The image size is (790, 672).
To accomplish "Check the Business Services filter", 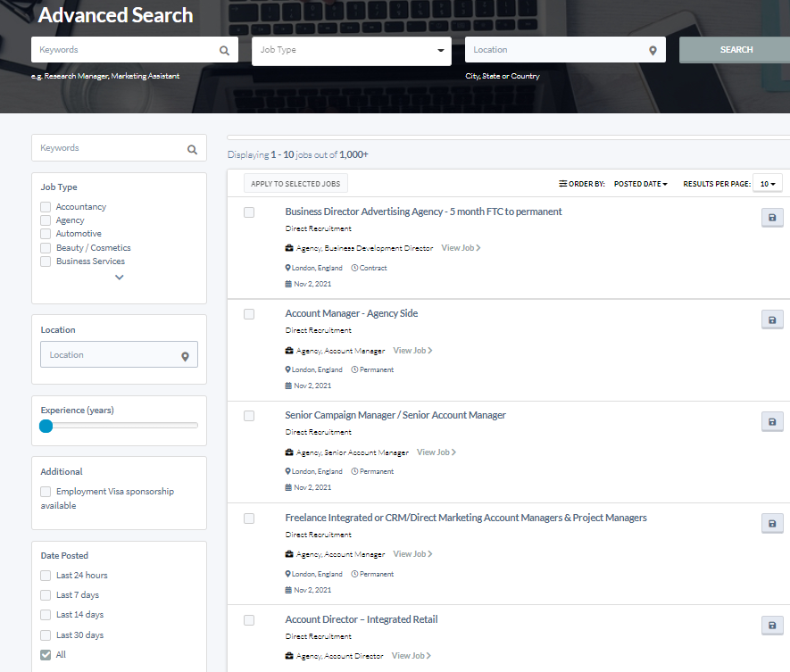I will [46, 261].
